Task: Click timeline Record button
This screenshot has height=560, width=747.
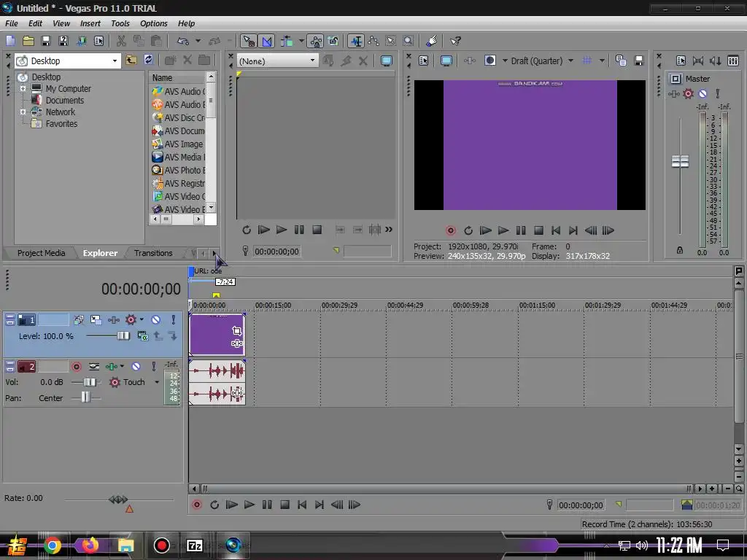Action: click(196, 505)
